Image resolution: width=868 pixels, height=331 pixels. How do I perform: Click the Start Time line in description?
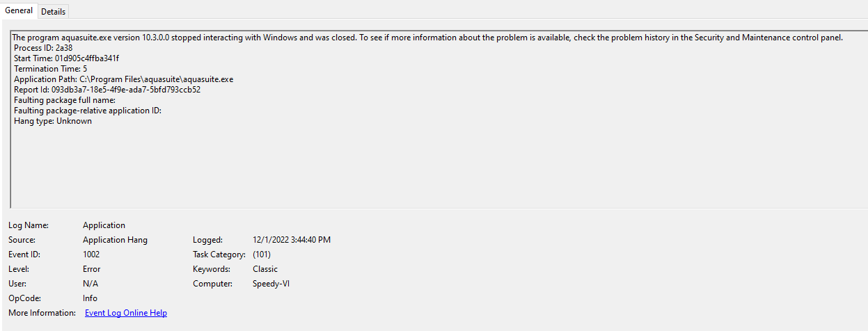click(x=66, y=58)
